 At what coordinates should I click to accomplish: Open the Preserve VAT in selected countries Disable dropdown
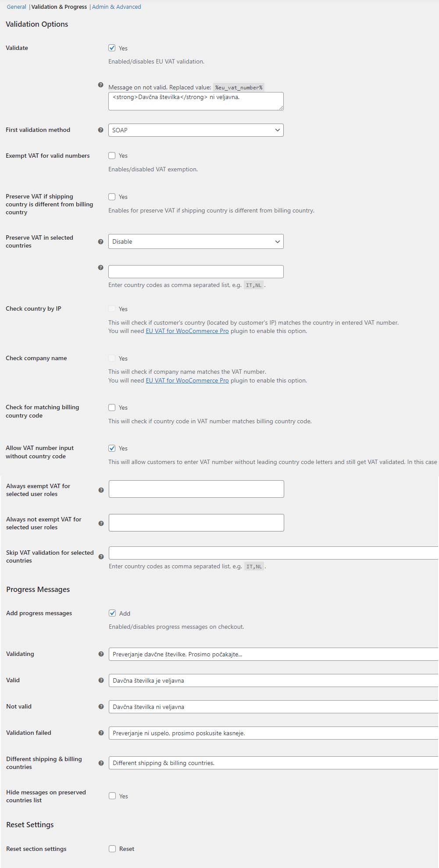pyautogui.click(x=196, y=241)
